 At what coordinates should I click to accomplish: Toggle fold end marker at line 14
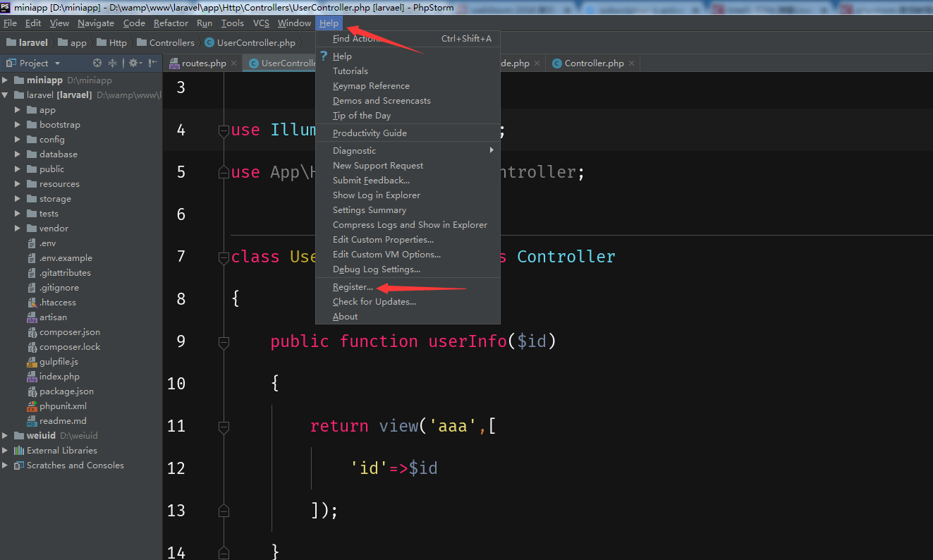click(224, 552)
